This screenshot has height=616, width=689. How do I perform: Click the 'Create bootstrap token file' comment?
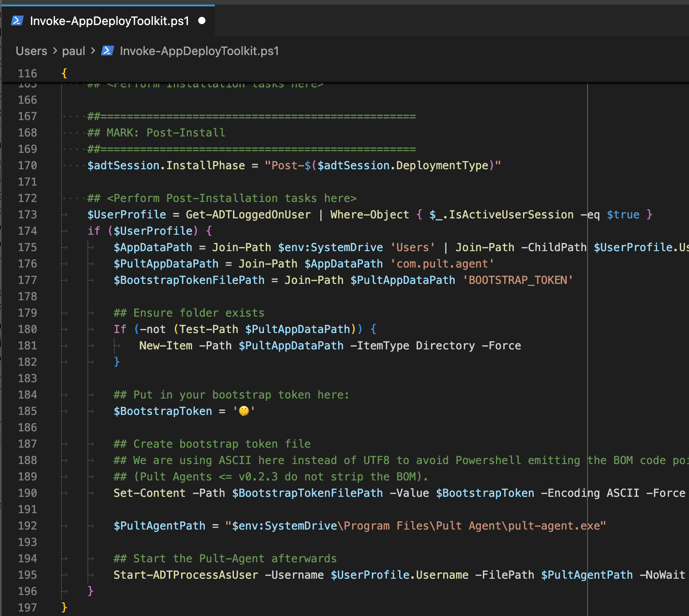coord(212,444)
